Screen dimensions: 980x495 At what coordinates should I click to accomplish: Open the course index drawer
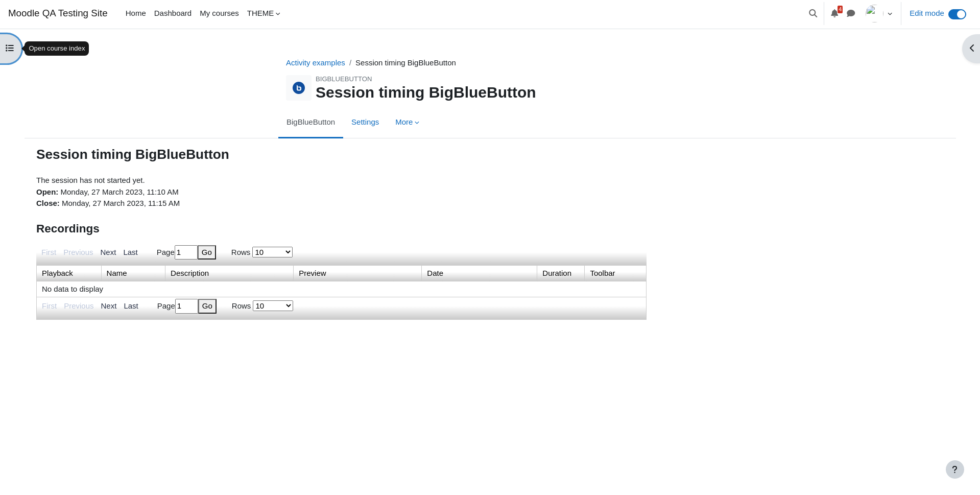point(10,49)
